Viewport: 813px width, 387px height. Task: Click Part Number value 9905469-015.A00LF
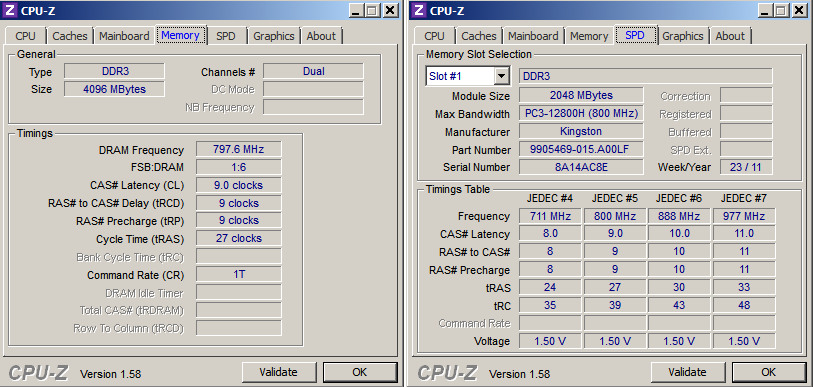tap(581, 149)
